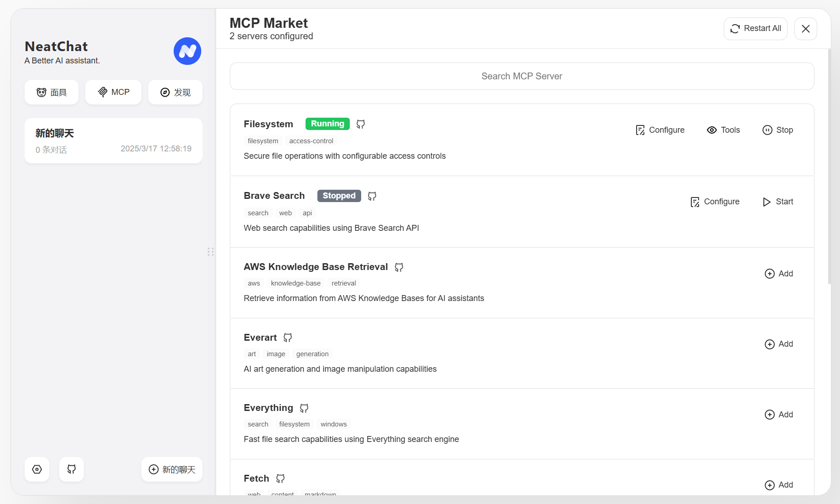Click the generation tag on Everart
The height and width of the screenshot is (504, 840).
point(312,354)
